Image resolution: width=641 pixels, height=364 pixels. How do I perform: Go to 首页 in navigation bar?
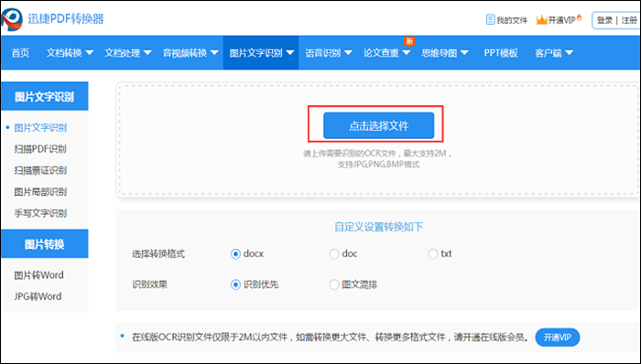20,53
